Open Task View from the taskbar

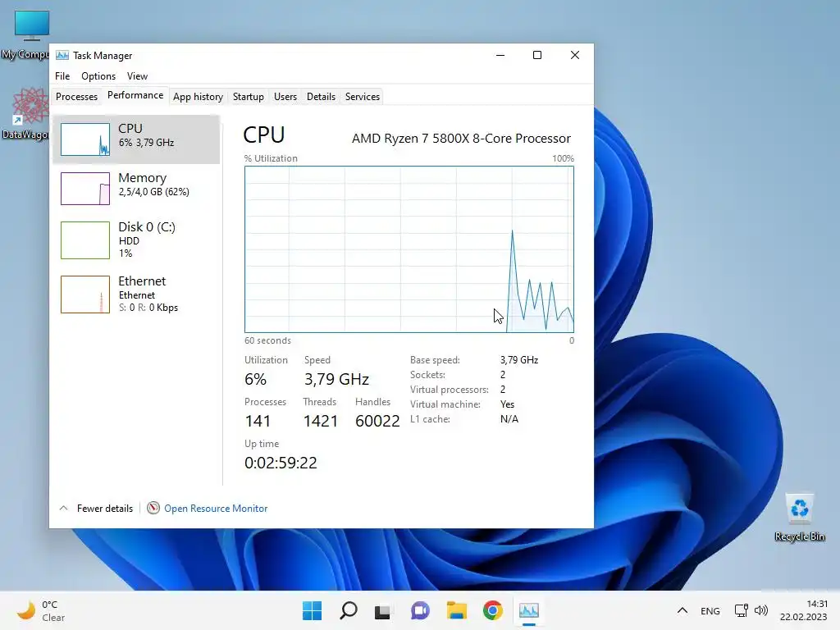382,611
